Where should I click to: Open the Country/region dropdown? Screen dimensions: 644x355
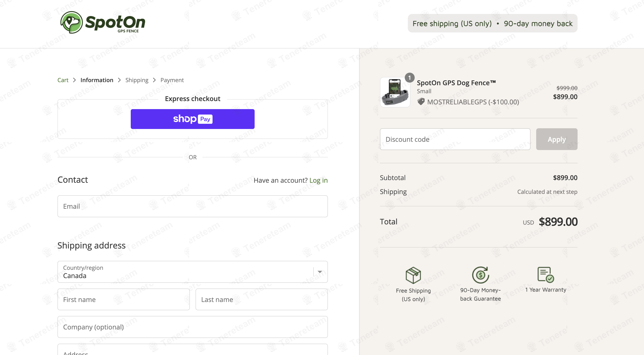click(185, 272)
